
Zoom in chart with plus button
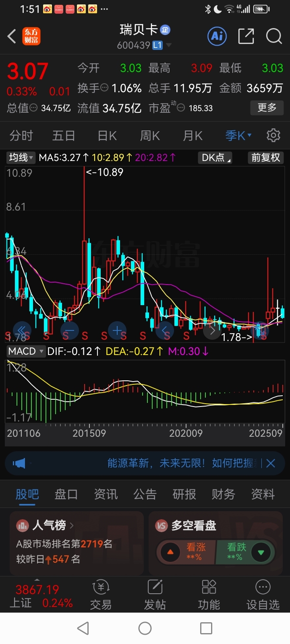click(117, 331)
